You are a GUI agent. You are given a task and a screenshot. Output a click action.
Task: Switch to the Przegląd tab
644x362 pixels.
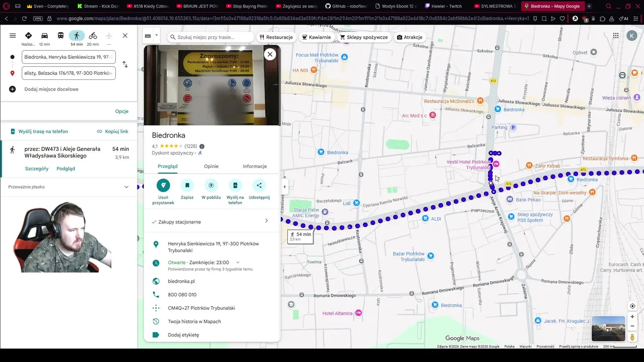coord(168,166)
